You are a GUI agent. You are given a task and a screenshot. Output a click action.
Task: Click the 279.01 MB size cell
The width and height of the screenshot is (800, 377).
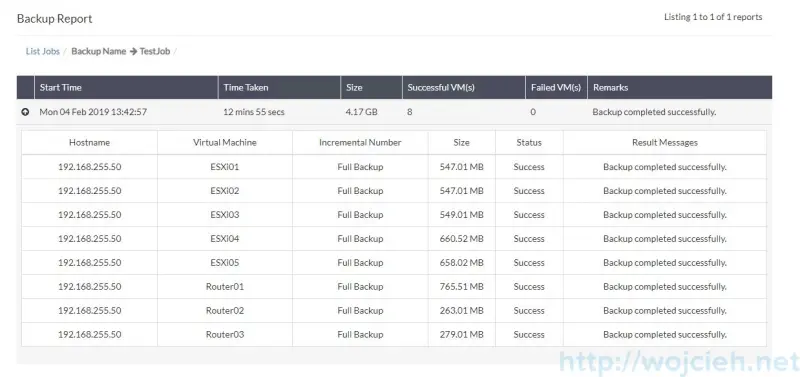(x=462, y=335)
